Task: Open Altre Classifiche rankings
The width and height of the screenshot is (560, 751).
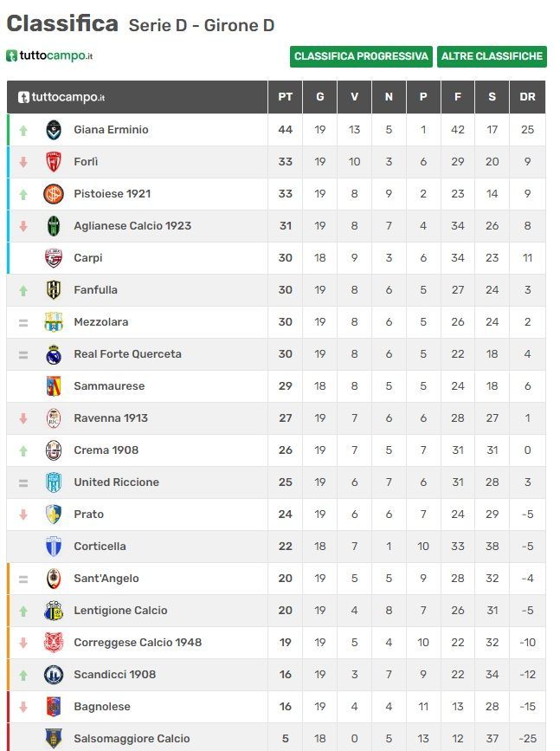Action: [x=492, y=56]
